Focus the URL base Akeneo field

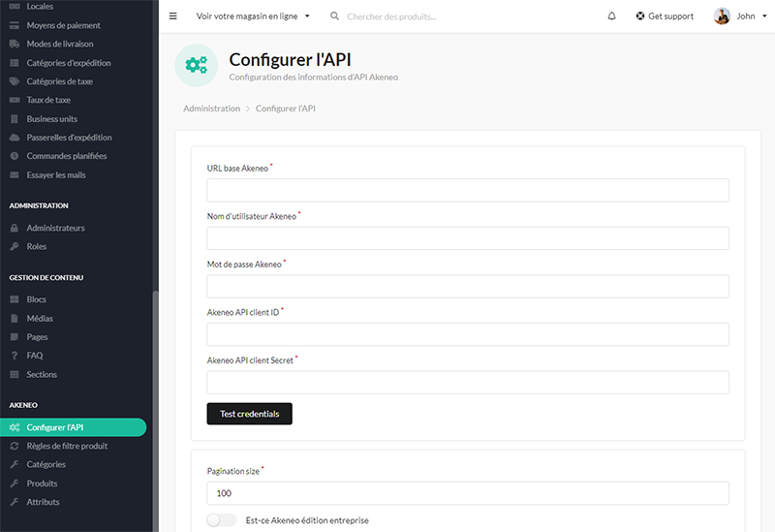468,190
